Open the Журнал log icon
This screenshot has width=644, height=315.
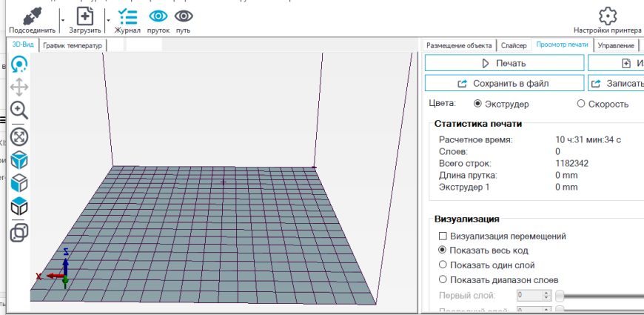click(x=127, y=16)
